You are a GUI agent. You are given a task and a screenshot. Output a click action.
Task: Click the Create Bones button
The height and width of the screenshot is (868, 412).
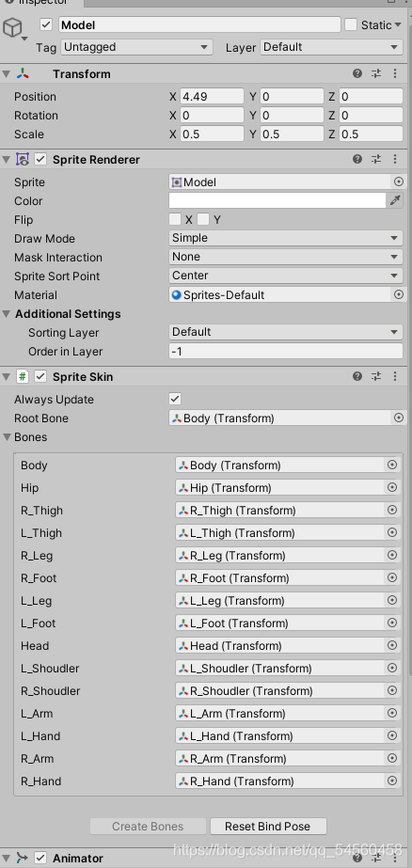[148, 827]
